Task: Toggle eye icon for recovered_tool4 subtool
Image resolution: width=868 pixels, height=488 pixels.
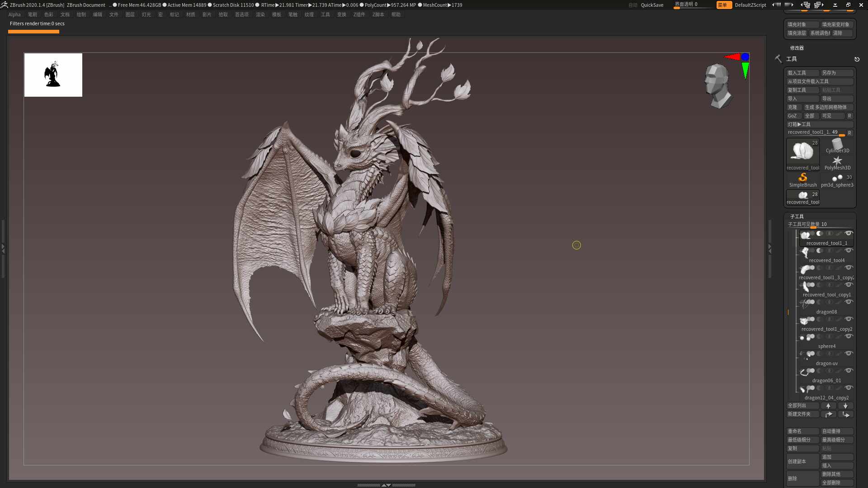Action: coord(849,250)
